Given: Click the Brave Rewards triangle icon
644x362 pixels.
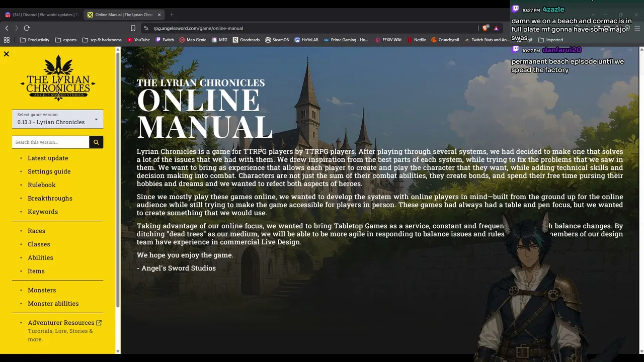Looking at the screenshot, I should pyautogui.click(x=496, y=28).
